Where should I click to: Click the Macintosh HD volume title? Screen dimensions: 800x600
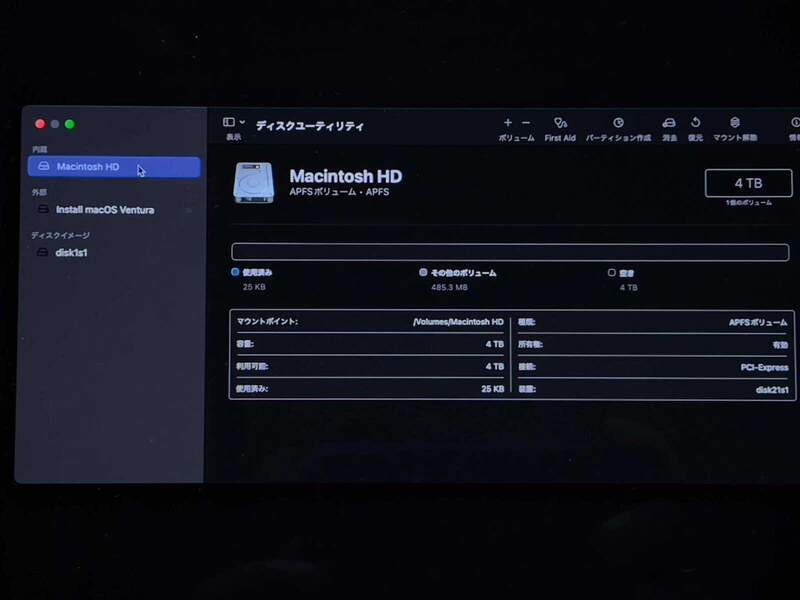345,176
